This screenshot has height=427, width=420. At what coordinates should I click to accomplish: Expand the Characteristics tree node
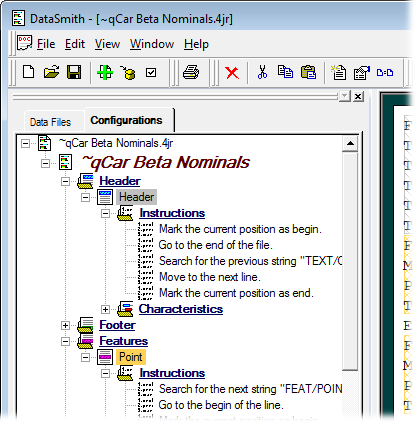[105, 309]
